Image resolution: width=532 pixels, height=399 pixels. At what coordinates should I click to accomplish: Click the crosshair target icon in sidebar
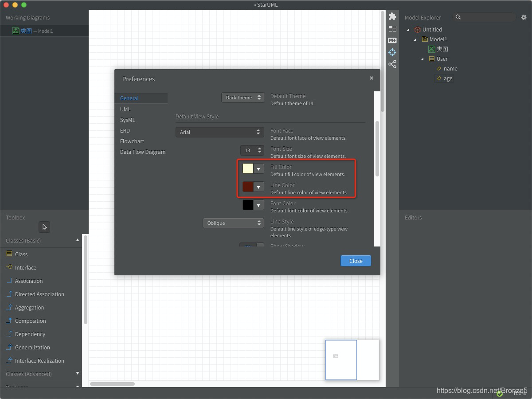392,52
